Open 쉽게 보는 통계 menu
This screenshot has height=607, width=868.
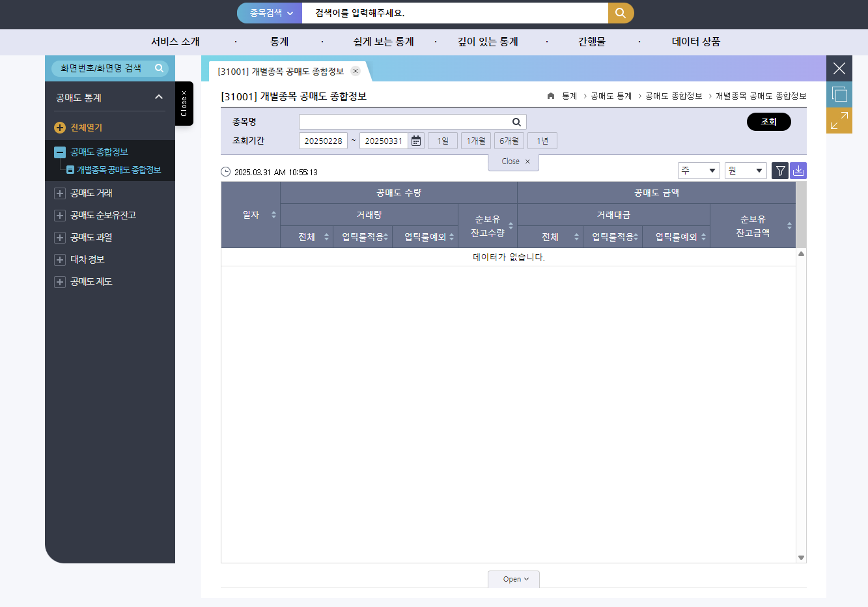click(x=384, y=42)
